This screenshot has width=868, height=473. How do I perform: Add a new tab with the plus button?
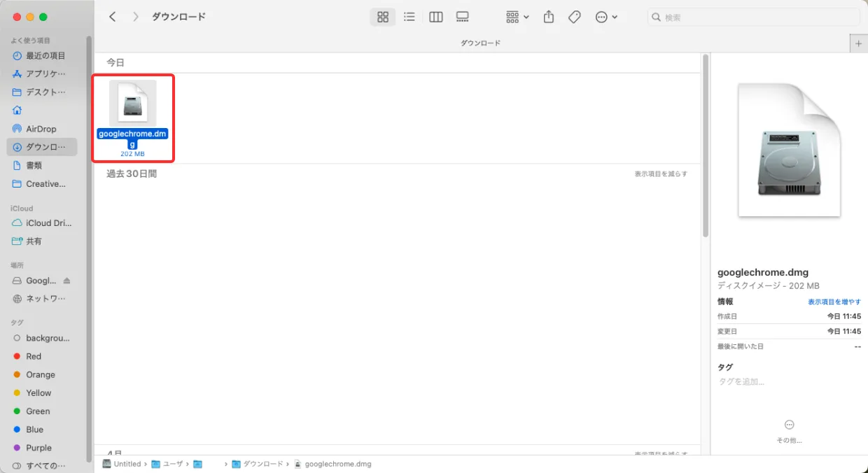859,43
